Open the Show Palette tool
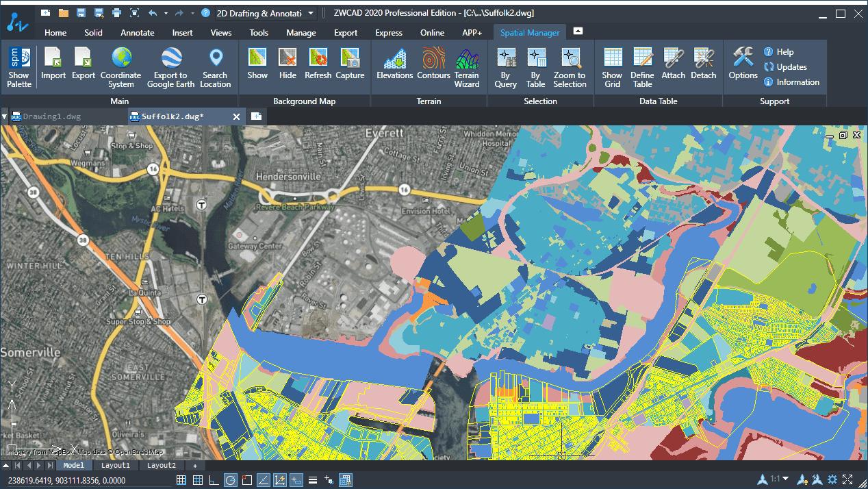 tap(19, 67)
